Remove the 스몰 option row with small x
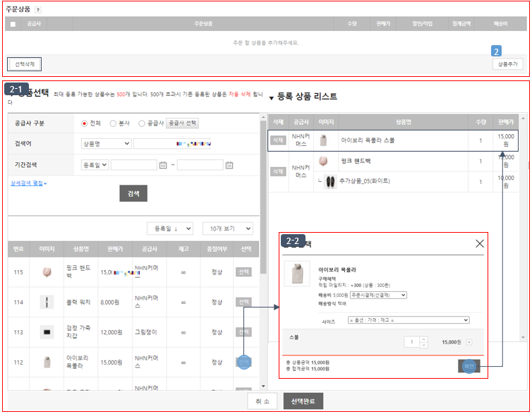The image size is (532, 414). (469, 342)
